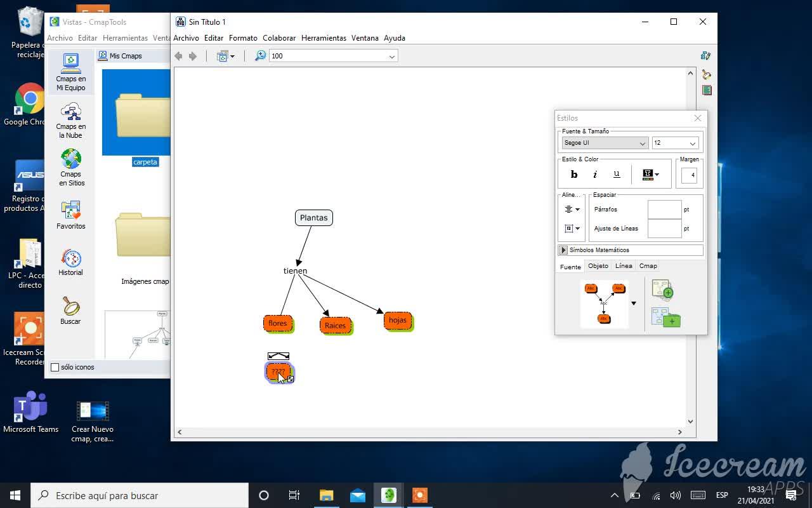Open File Explorer from the taskbar

[326, 495]
